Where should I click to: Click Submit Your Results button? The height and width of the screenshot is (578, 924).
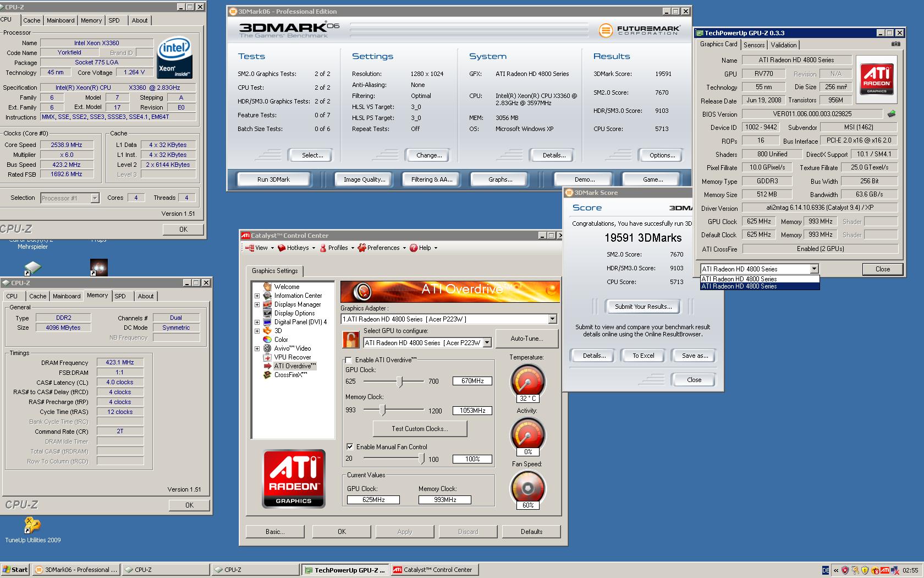tap(642, 307)
